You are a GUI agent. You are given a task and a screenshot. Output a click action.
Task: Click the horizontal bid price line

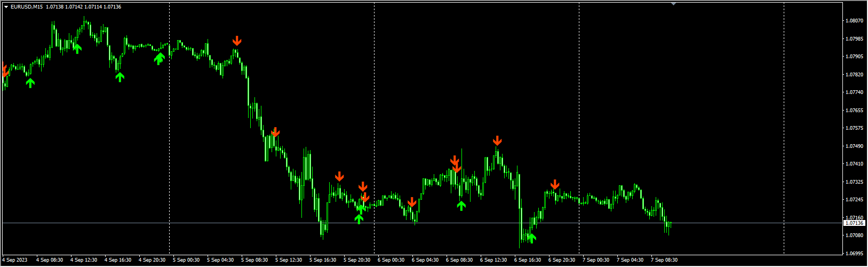tap(421, 223)
